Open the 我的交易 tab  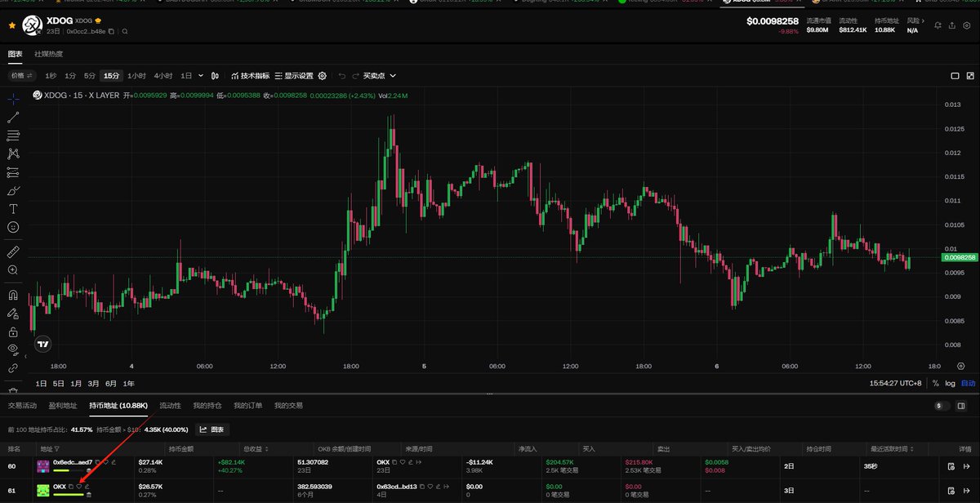288,405
